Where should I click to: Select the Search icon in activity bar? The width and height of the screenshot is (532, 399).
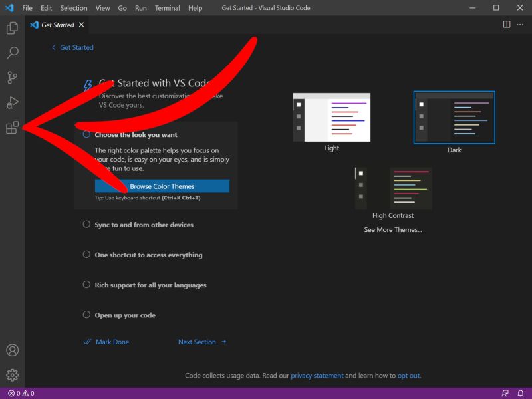(x=11, y=53)
